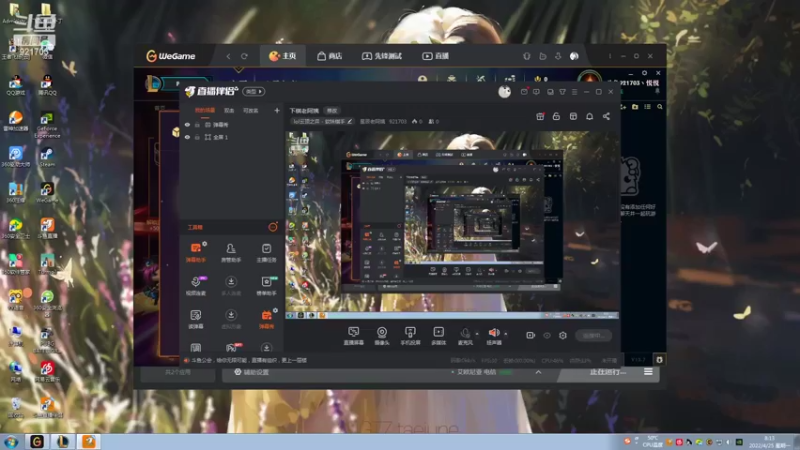Add a 手机投屏 phone casting source
Image resolution: width=800 pixels, height=450 pixels.
(410, 336)
